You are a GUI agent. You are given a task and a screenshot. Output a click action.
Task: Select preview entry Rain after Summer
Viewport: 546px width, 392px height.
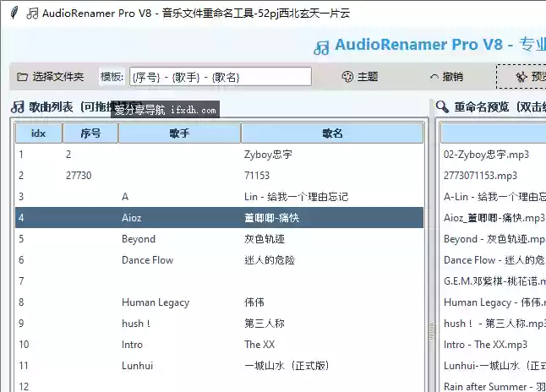pyautogui.click(x=494, y=386)
